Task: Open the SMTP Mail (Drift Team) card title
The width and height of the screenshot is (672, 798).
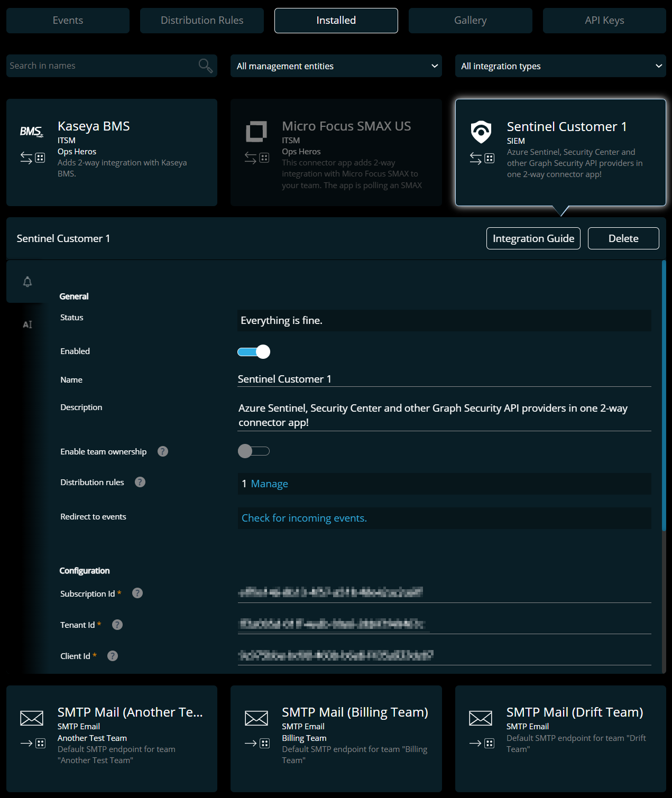Action: tap(575, 712)
